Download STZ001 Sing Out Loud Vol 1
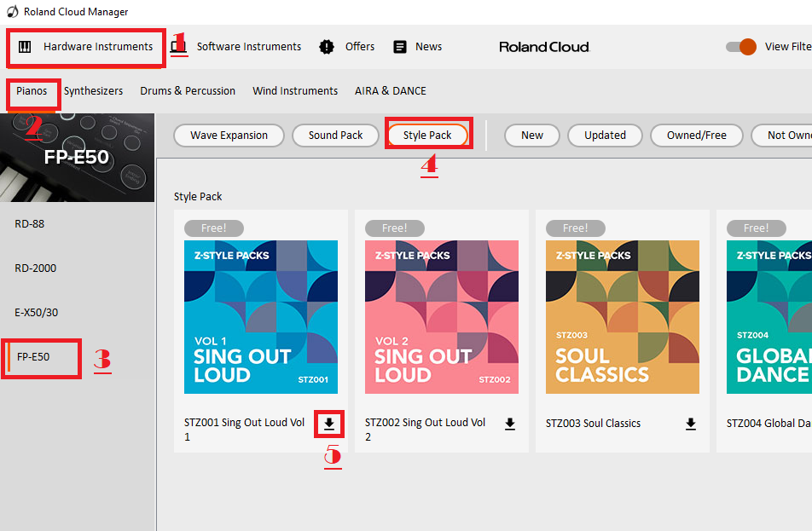The image size is (812, 531). (329, 424)
